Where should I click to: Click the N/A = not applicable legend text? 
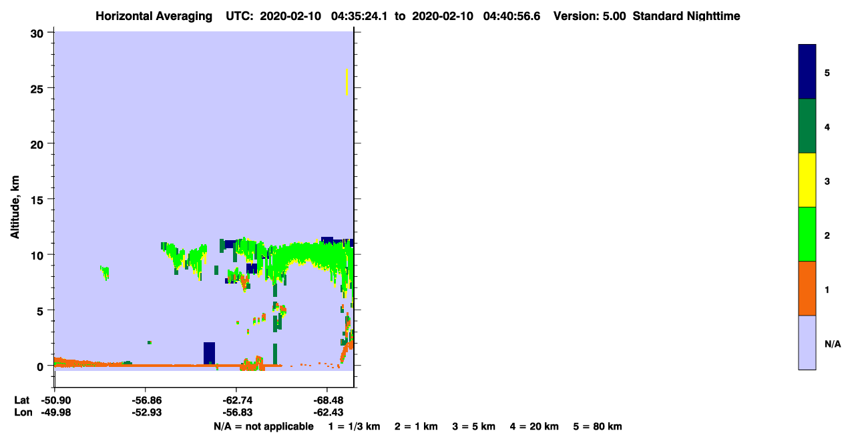pyautogui.click(x=264, y=426)
